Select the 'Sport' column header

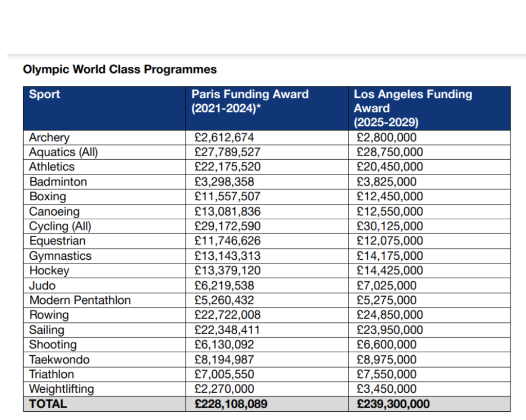pyautogui.click(x=45, y=94)
